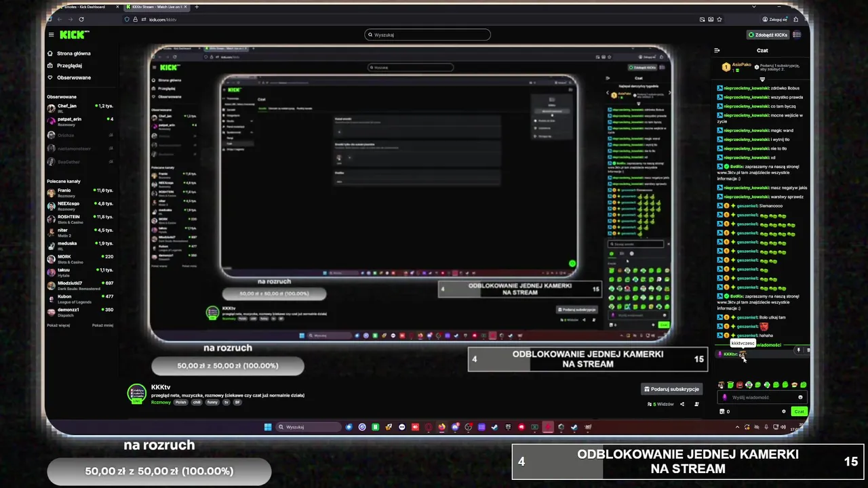Select the funny tag

point(213,402)
